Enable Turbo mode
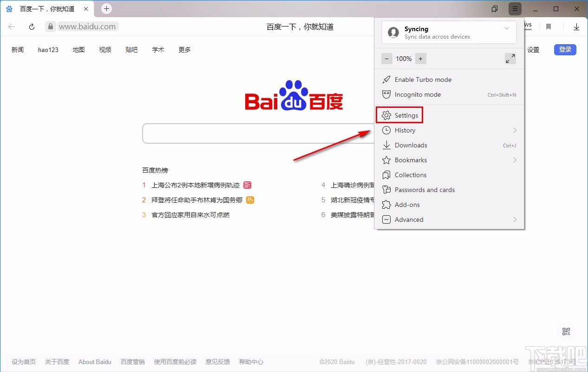Viewport: 588px width, 372px height. pos(422,80)
